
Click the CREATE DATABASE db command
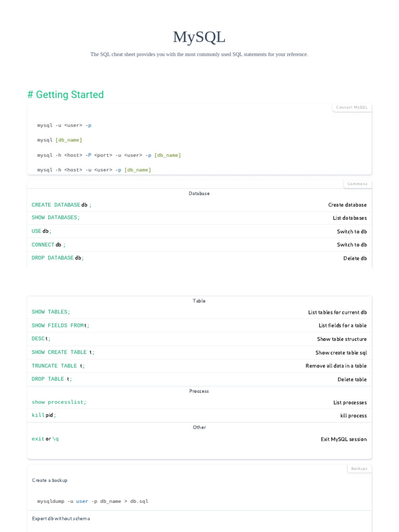[61, 205]
